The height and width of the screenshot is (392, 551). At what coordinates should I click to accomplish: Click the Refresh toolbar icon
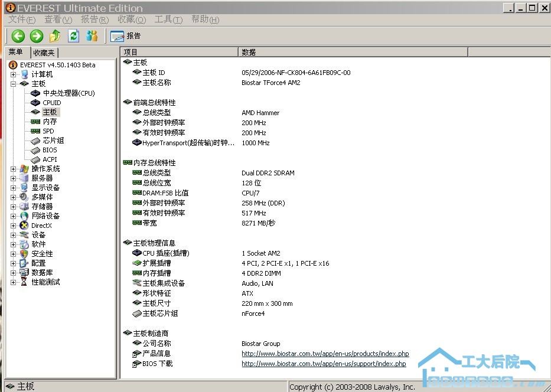pyautogui.click(x=73, y=36)
